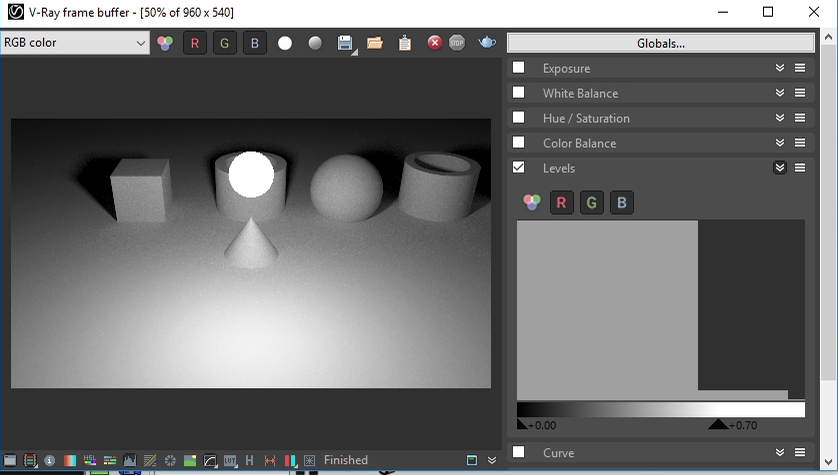Screen dimensions: 838x475
Task: Click the rendered scene image
Action: point(251,253)
